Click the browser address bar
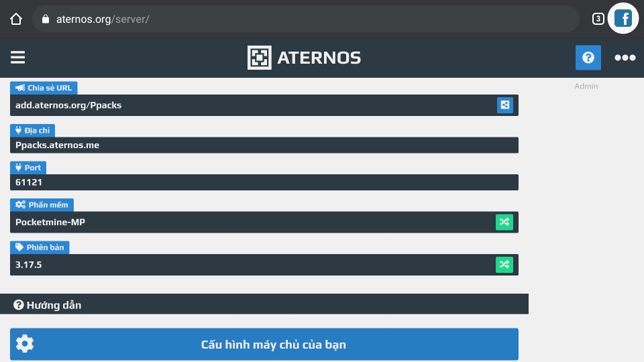Image resolution: width=644 pixels, height=362 pixels. [x=305, y=19]
